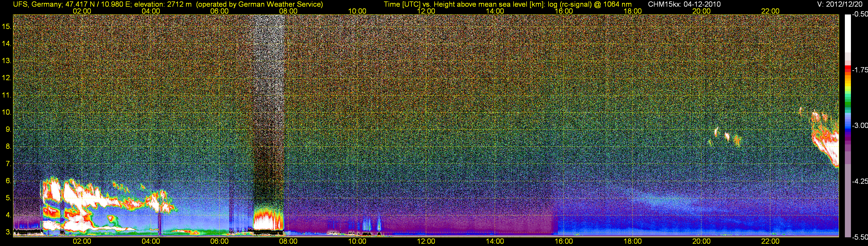Click the 'Time [UTC] vs. Height' axis description
The height and width of the screenshot is (246, 868).
click(420, 4)
